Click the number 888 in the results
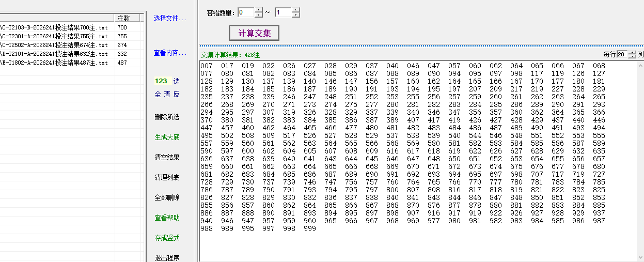Screen dimensions: 644x262 pyautogui.click(x=248, y=213)
